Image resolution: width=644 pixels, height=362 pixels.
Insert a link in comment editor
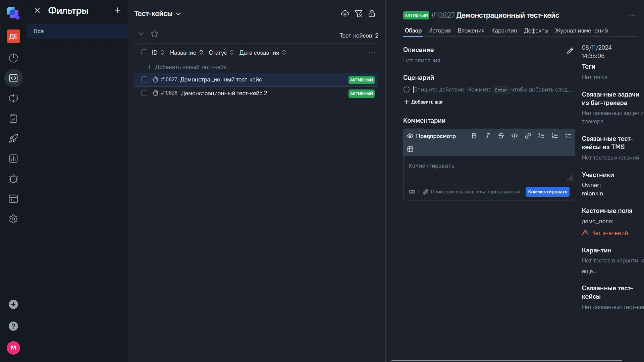(528, 136)
